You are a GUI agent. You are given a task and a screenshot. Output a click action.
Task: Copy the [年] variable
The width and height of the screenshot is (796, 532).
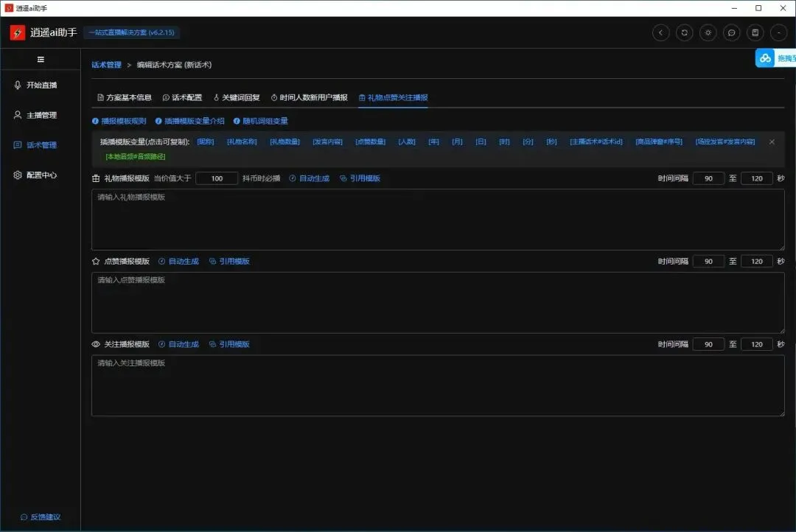tap(433, 141)
